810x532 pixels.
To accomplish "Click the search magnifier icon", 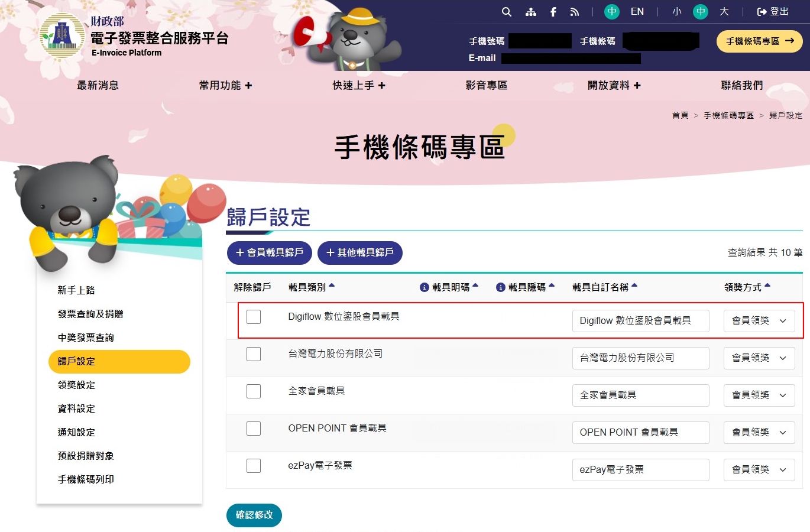I will tap(506, 12).
